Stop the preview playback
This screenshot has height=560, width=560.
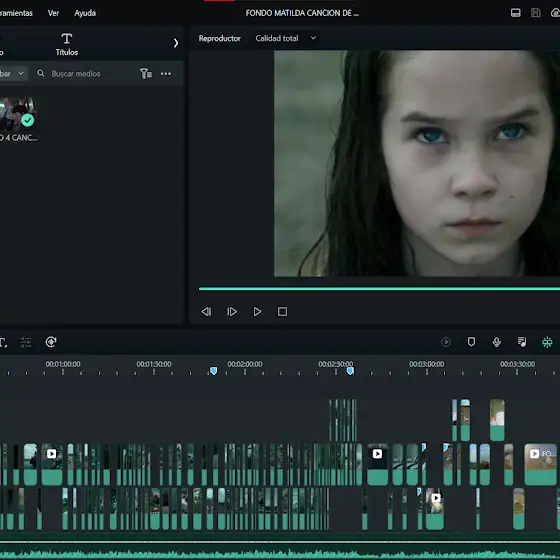coord(282,312)
